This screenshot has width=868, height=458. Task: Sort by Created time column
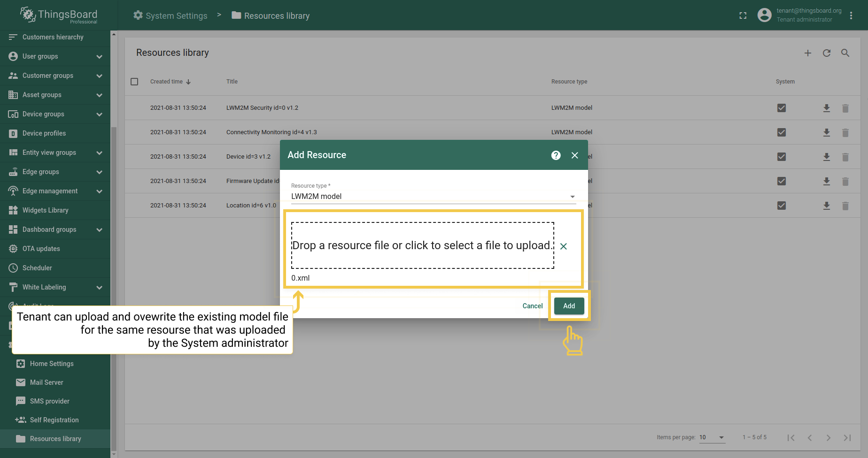coord(170,82)
